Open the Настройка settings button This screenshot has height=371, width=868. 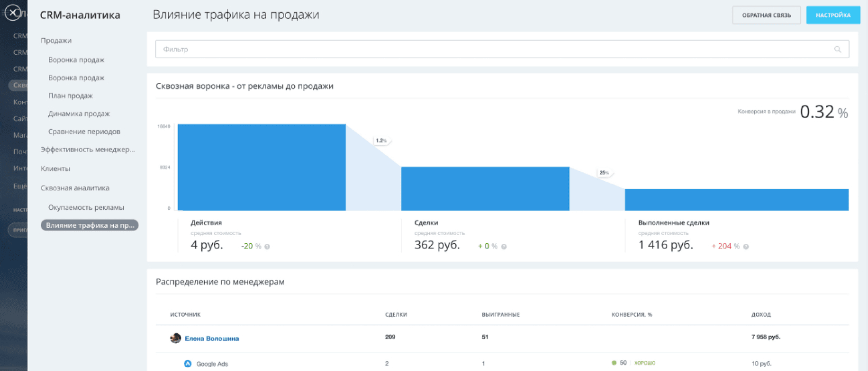pos(833,15)
